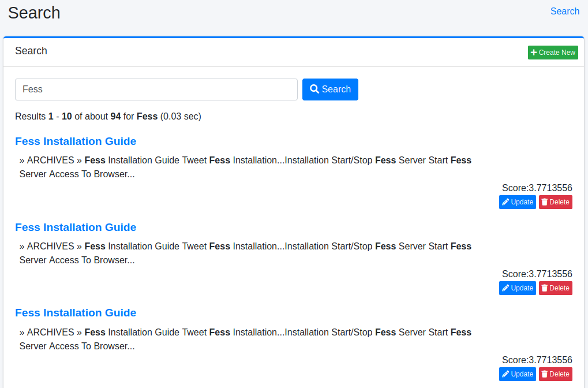
Task: Edit the second result via its pencil icon
Action: [506, 288]
